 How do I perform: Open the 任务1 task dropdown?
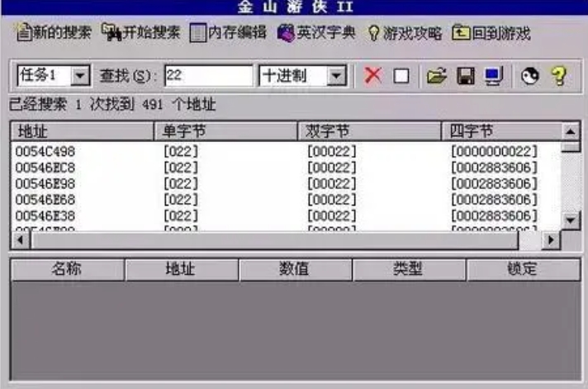pos(80,76)
